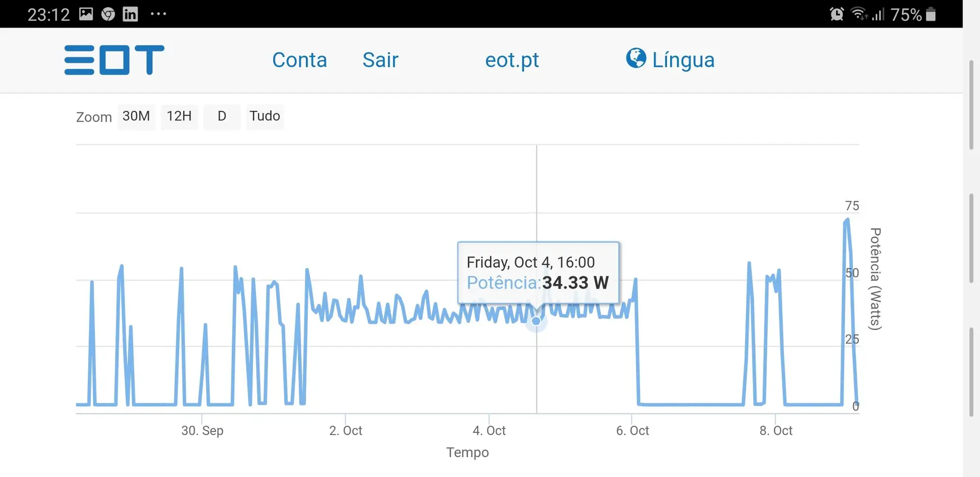Tap the battery status icon
The image size is (980, 477).
click(930, 14)
